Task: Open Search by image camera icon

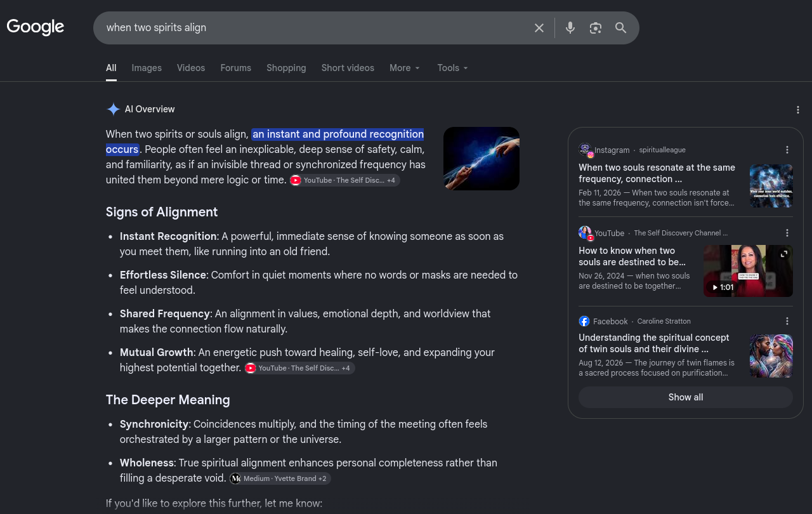Action: [x=595, y=28]
